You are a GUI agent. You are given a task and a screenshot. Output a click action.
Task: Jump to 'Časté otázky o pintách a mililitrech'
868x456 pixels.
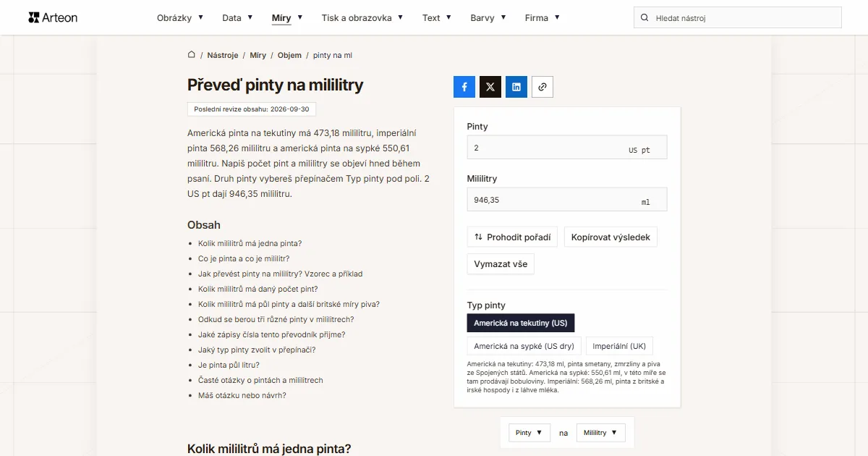[260, 380]
